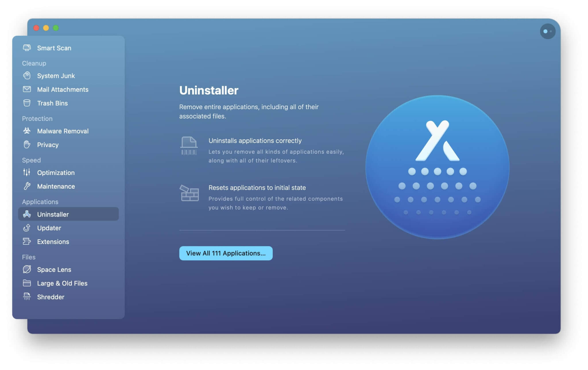Screen dimensions: 588x370
Task: Open the Updater section
Action: [x=49, y=228]
